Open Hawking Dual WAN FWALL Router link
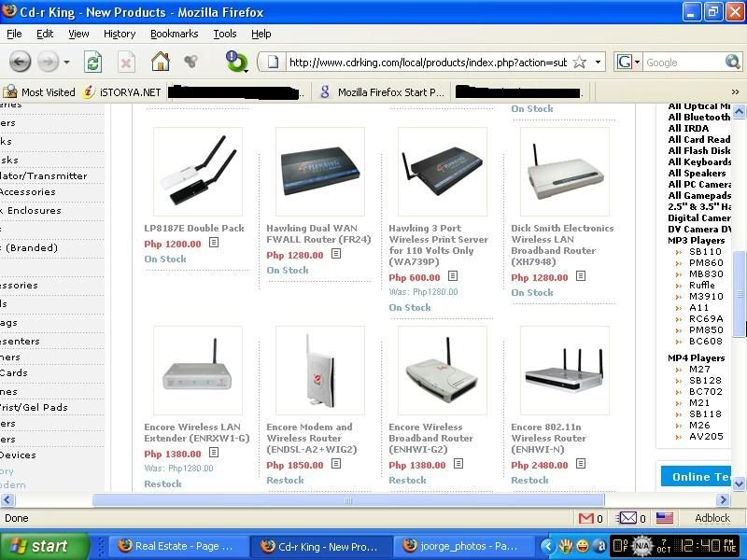 (318, 234)
